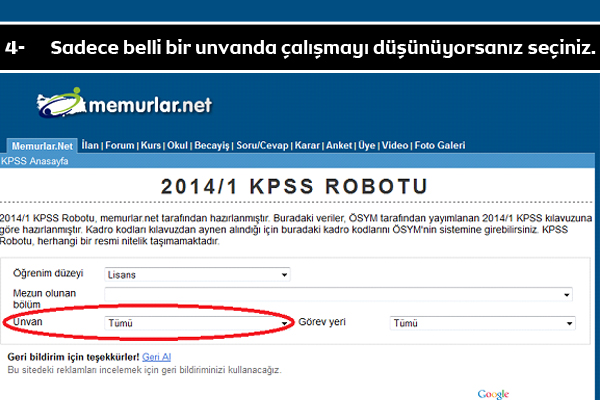Open the Memurlar.Net tab
Screen dimensions: 600x400
(x=42, y=146)
